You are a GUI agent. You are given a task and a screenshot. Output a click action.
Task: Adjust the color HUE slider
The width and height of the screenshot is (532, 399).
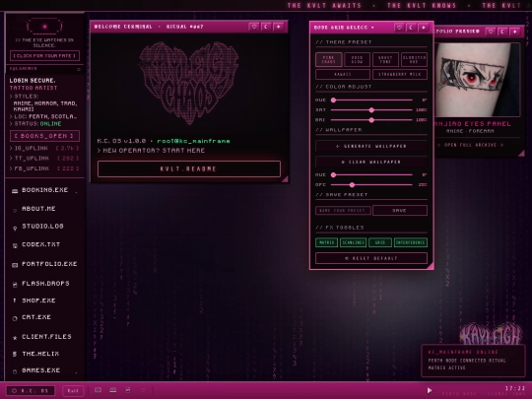coord(371,100)
